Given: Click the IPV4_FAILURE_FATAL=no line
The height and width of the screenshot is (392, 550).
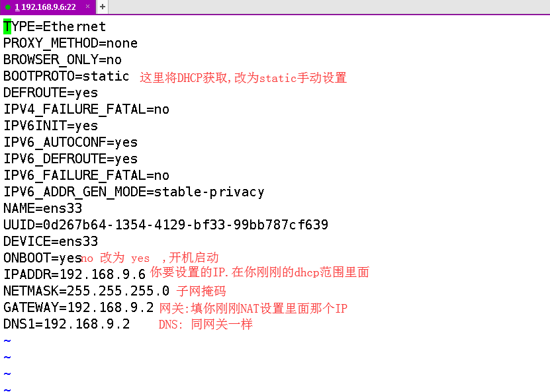Looking at the screenshot, I should pyautogui.click(x=86, y=110).
